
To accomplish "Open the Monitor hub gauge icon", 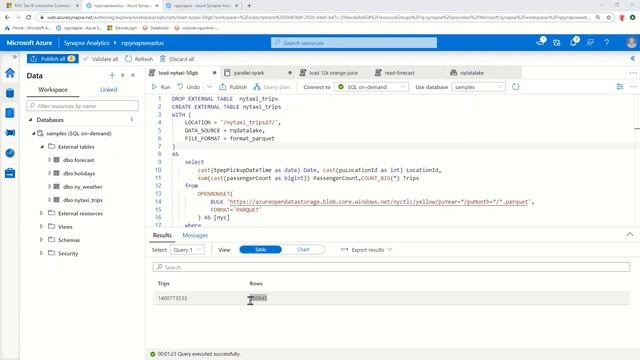I will (x=10, y=153).
